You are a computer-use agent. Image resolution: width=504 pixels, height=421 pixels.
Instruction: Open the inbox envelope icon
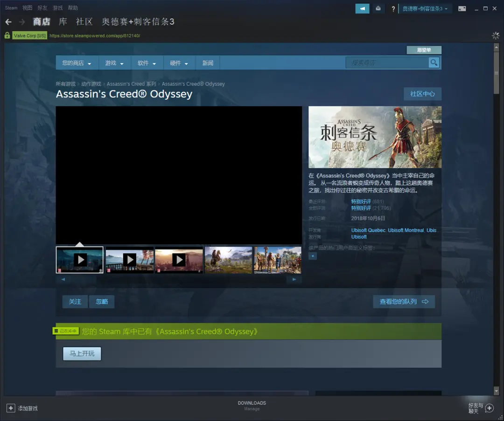[378, 9]
